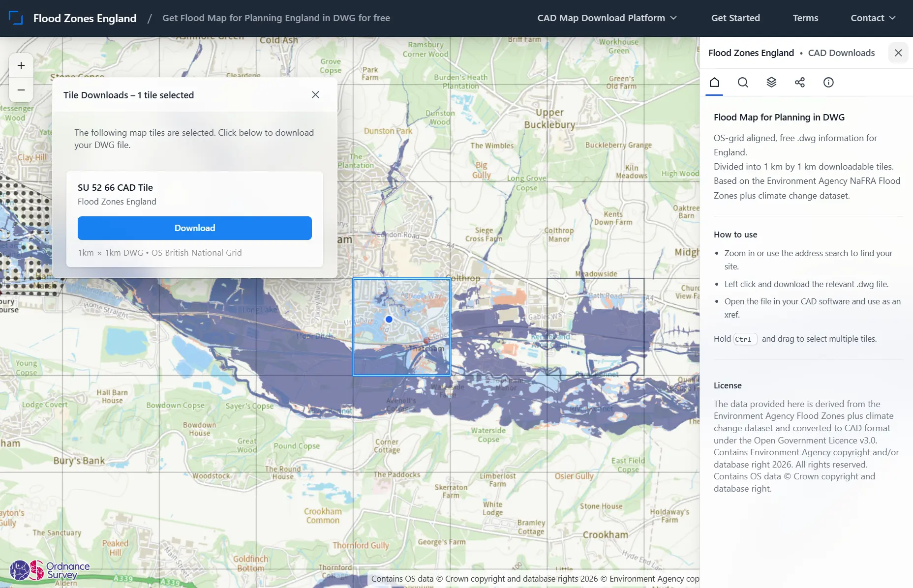Download the SU 52 66 CAD tile
This screenshot has height=588, width=913.
click(x=195, y=228)
